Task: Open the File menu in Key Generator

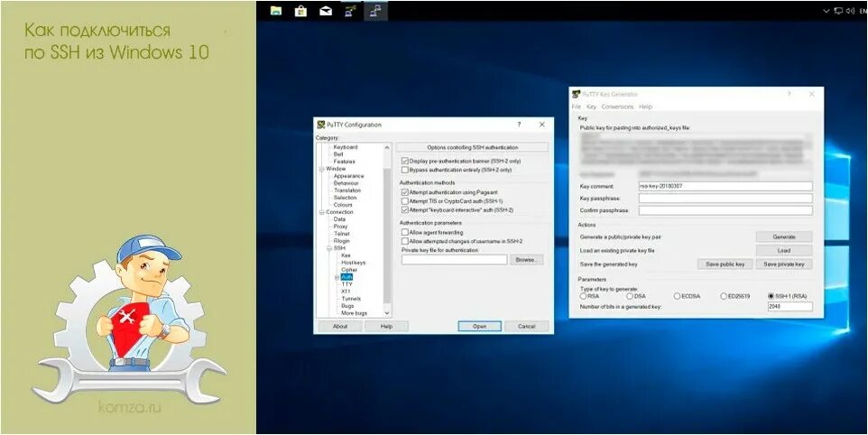Action: pos(577,106)
